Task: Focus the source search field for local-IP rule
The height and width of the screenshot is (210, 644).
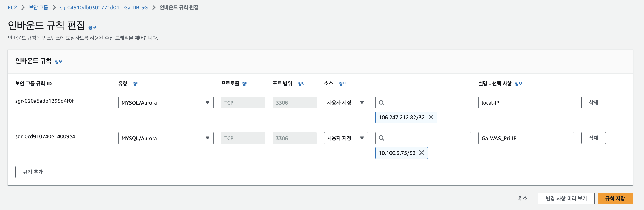Action: 423,103
